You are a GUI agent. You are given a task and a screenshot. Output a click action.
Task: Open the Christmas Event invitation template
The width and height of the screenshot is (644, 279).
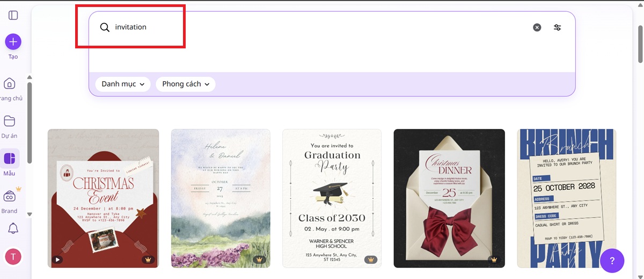103,198
